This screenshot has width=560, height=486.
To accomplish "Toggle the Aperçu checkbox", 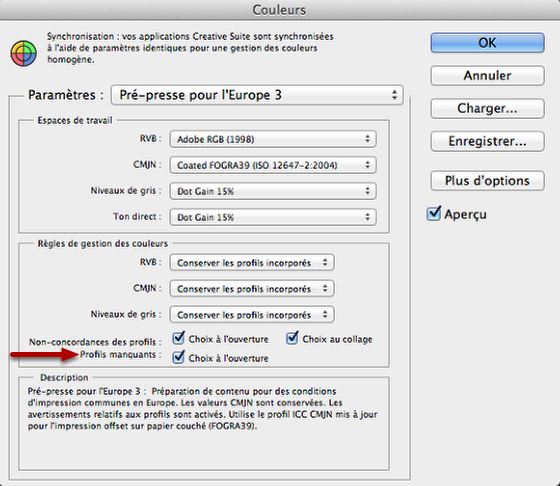I will click(x=434, y=214).
